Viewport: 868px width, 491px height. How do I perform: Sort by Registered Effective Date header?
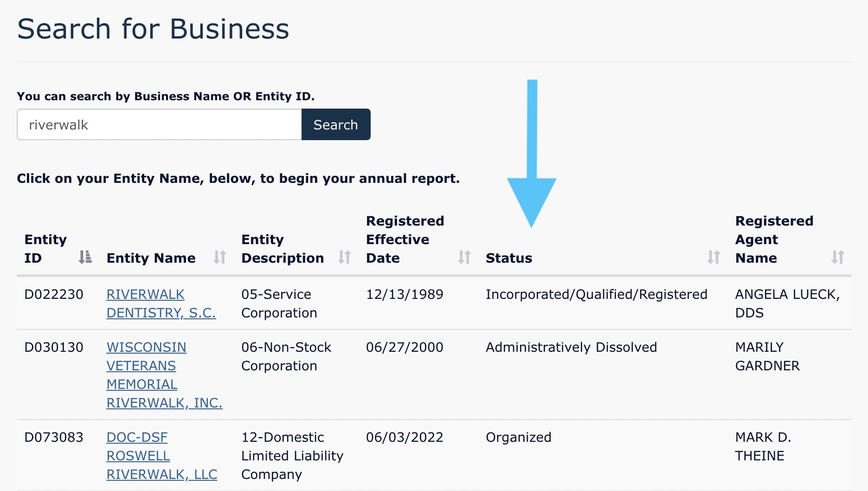point(405,239)
